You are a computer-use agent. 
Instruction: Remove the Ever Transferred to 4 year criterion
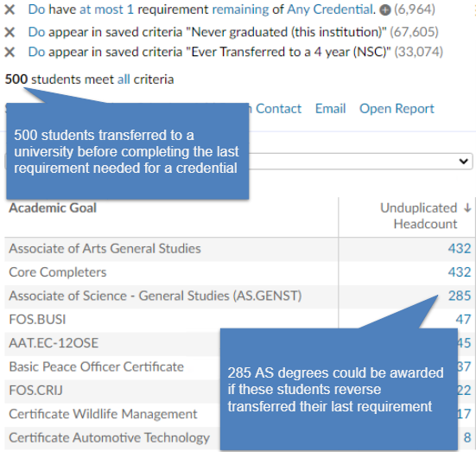pos(10,52)
